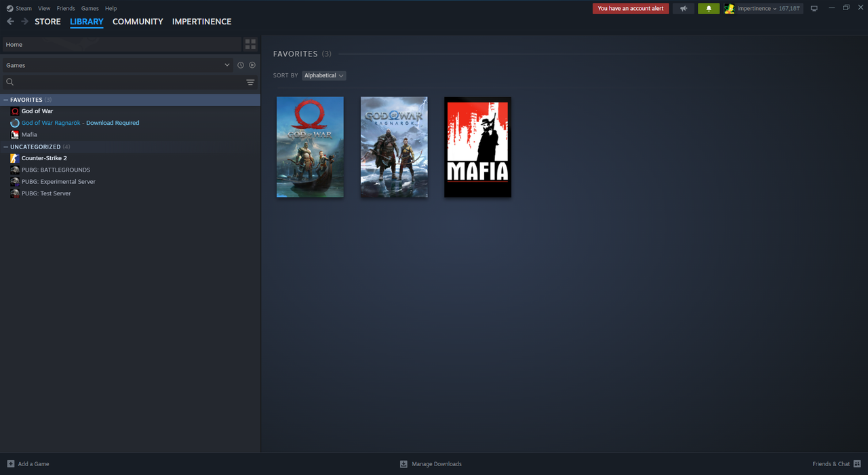Click the Steam logo in the menu bar
Viewport: 868px width, 475px height.
click(x=10, y=8)
